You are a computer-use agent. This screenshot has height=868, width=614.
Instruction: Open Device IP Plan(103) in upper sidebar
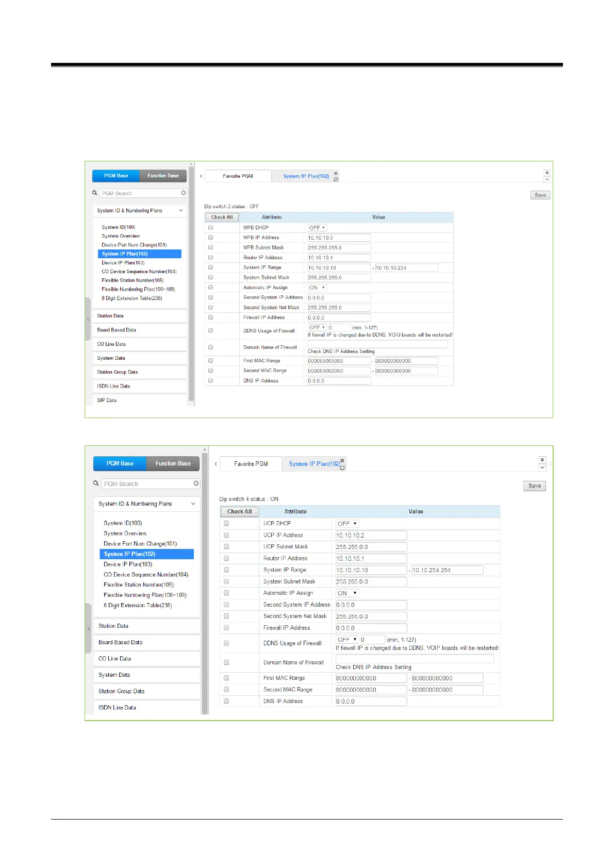pos(123,262)
